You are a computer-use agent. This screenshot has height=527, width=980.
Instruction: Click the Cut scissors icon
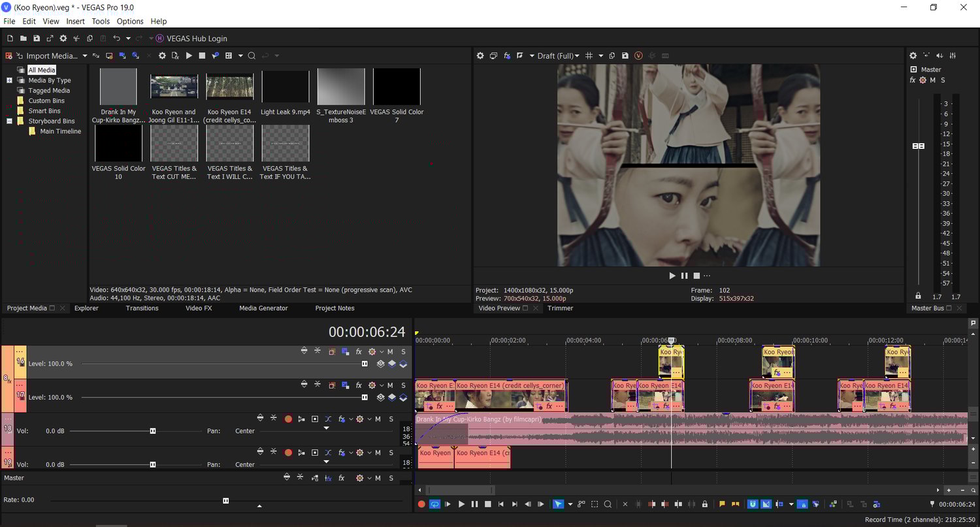coord(76,39)
